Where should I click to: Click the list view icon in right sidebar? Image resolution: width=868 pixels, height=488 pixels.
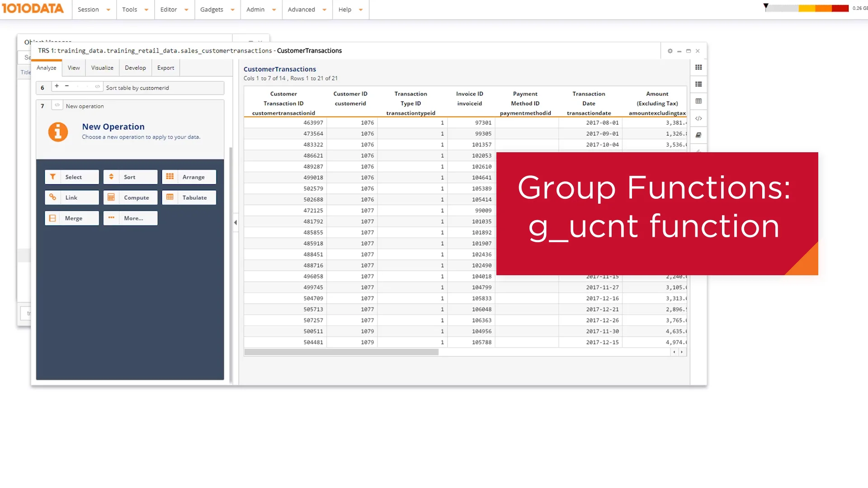pos(698,84)
